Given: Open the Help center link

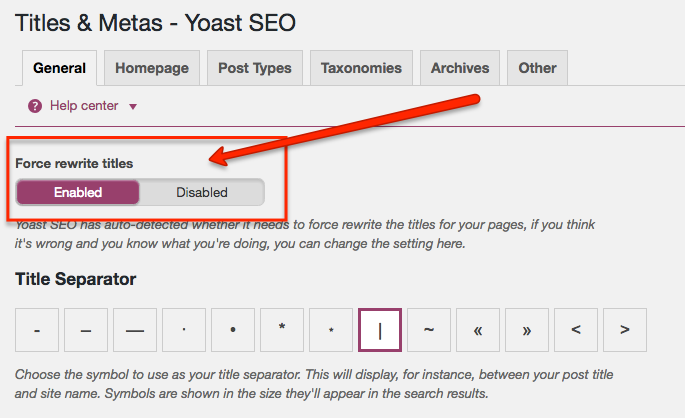Looking at the screenshot, I should (84, 106).
